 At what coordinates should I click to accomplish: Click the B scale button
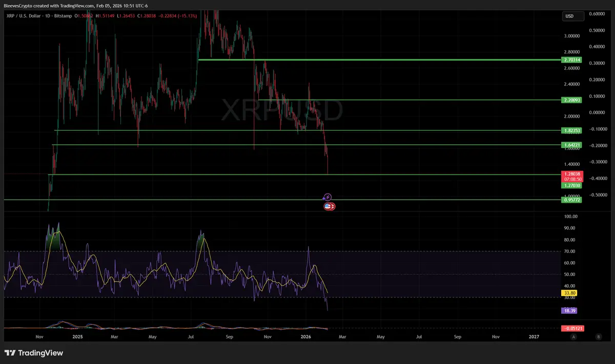pyautogui.click(x=598, y=337)
